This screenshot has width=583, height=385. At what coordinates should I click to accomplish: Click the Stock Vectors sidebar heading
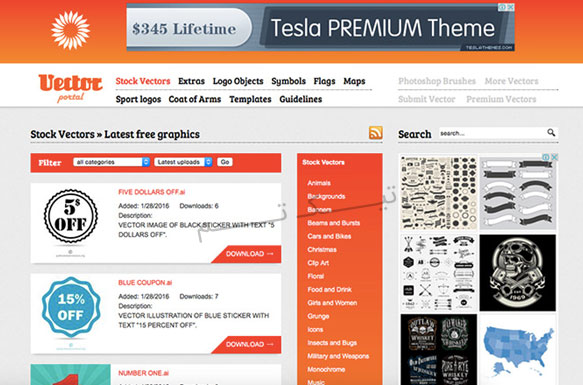(323, 163)
